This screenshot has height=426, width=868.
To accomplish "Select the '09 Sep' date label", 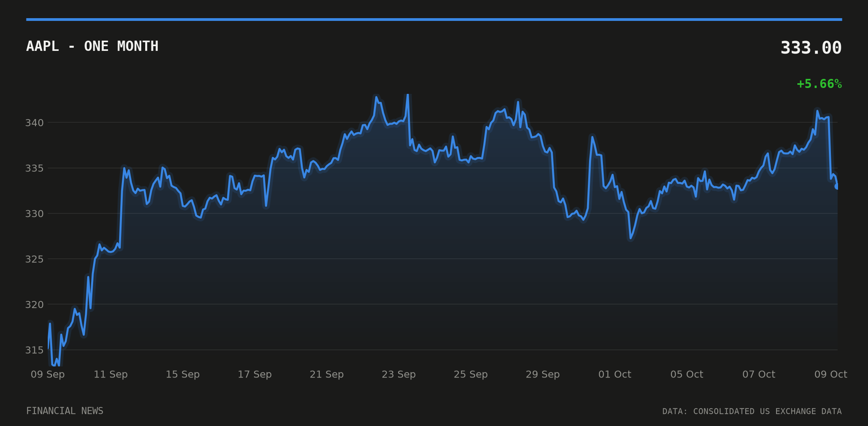I will [x=48, y=374].
